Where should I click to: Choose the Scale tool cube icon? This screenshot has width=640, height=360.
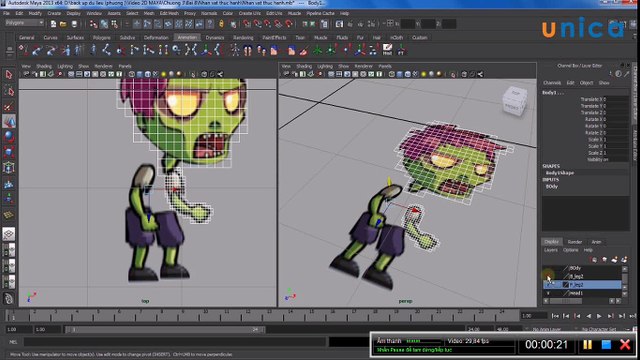(x=9, y=152)
